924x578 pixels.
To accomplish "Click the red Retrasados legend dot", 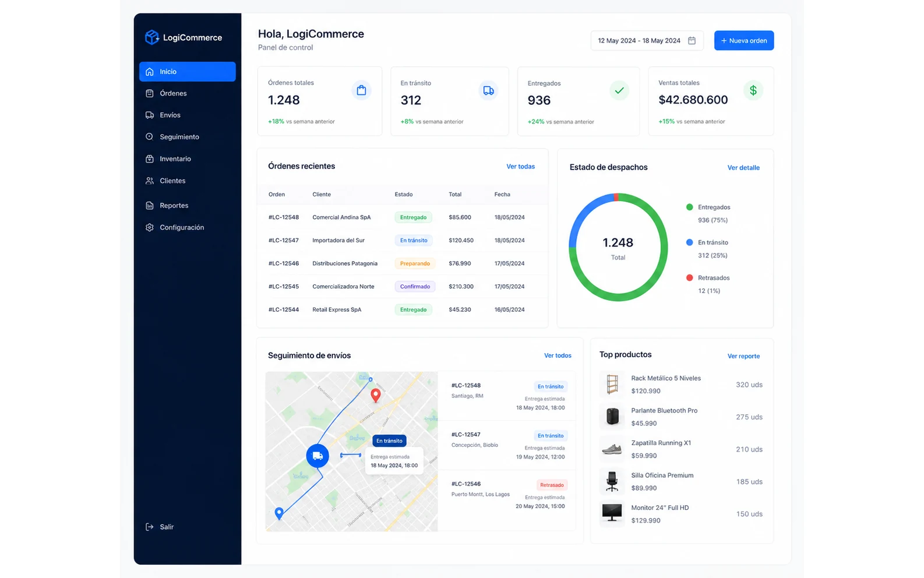I will pos(690,278).
